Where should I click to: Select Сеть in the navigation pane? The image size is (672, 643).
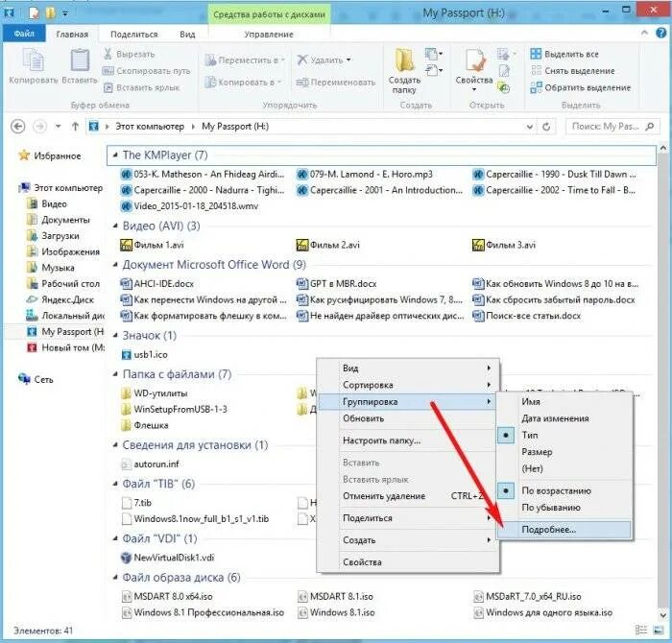[x=36, y=379]
